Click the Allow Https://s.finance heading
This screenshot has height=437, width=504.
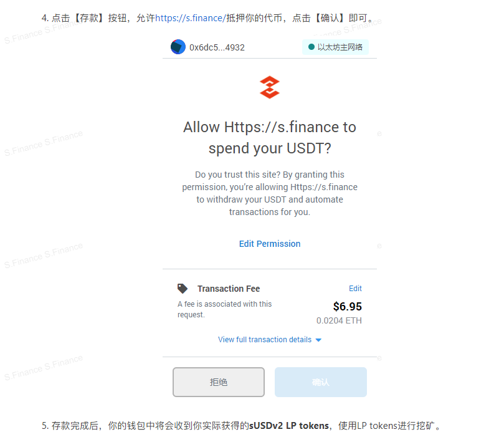coord(270,138)
